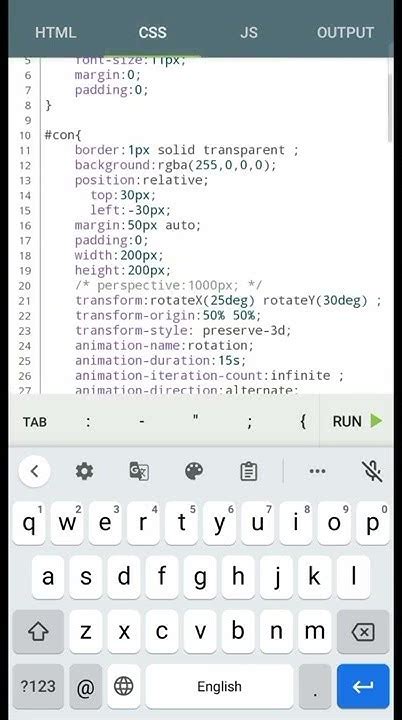Tap the three-dots more options icon
Screen dimensions: 402x720
[317, 471]
